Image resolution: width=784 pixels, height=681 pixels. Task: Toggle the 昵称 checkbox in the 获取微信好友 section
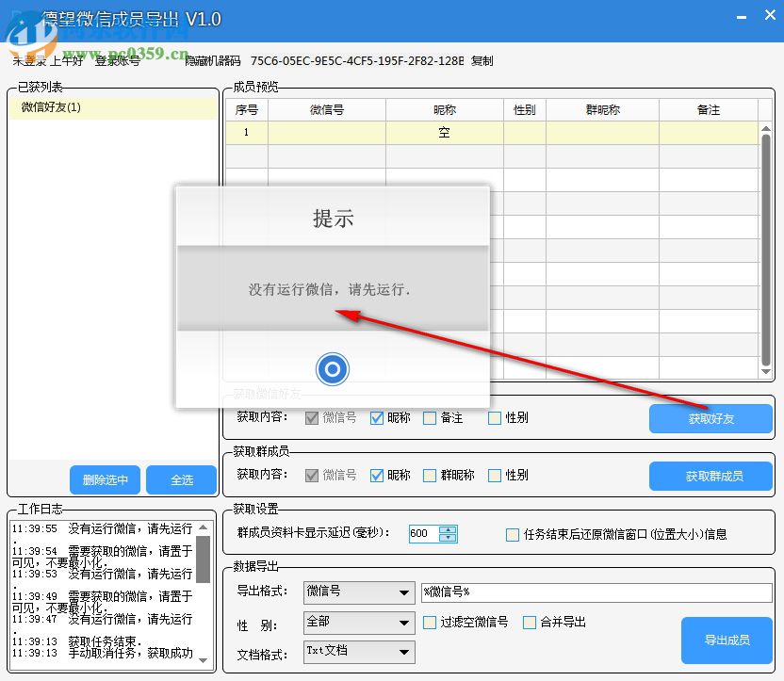pos(377,417)
